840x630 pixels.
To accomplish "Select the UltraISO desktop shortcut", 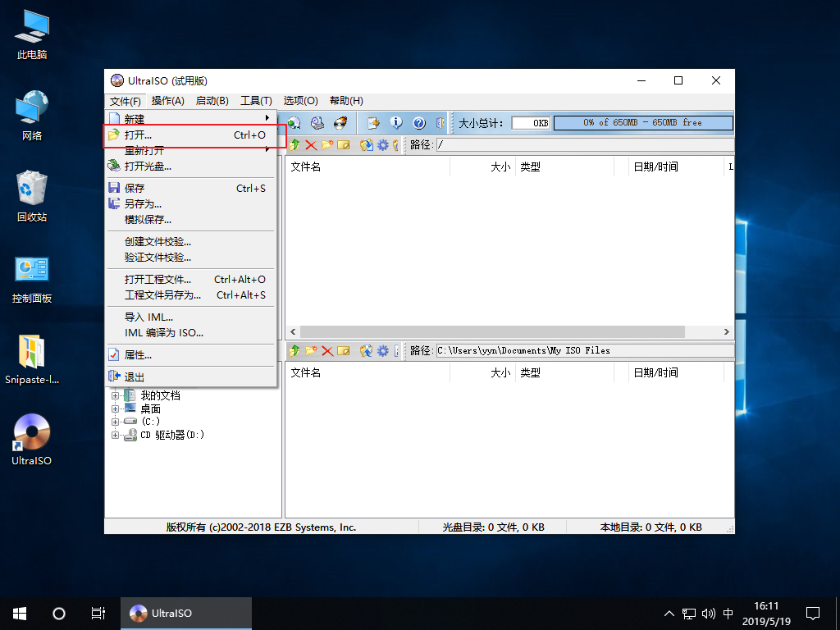I will pos(32,440).
